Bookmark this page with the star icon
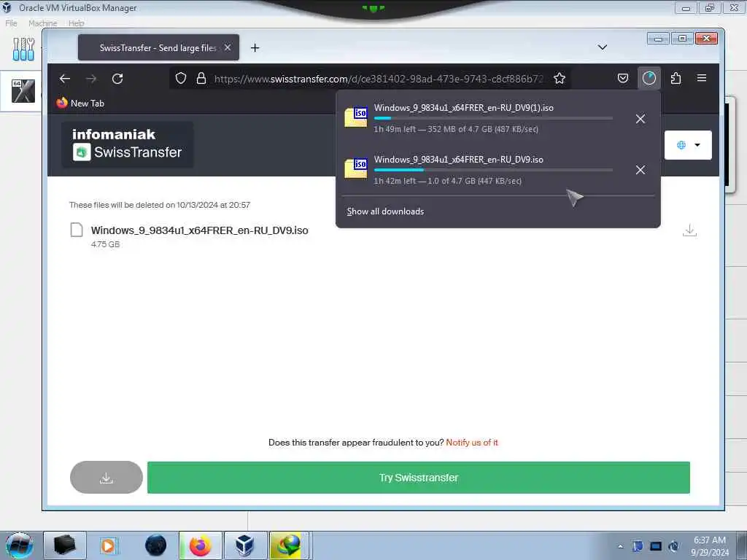This screenshot has width=747, height=560. coord(560,78)
